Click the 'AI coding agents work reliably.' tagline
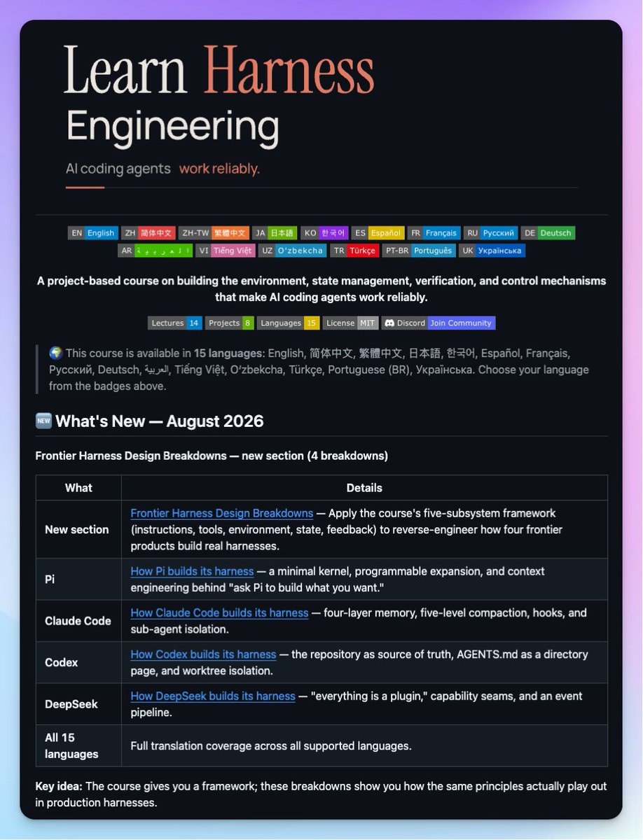This screenshot has width=643, height=840. (x=163, y=169)
